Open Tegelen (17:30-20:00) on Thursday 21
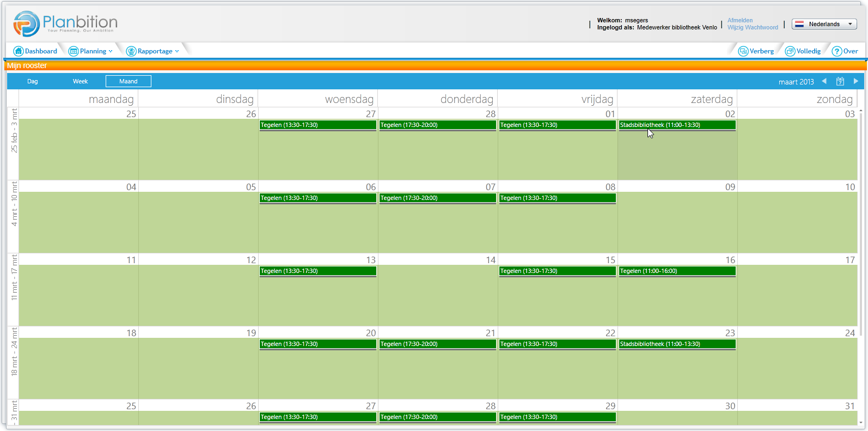The height and width of the screenshot is (431, 868). click(438, 344)
